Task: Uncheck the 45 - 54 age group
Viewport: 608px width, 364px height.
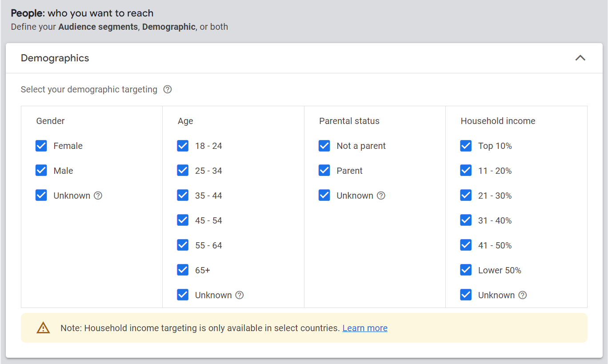Action: point(183,220)
